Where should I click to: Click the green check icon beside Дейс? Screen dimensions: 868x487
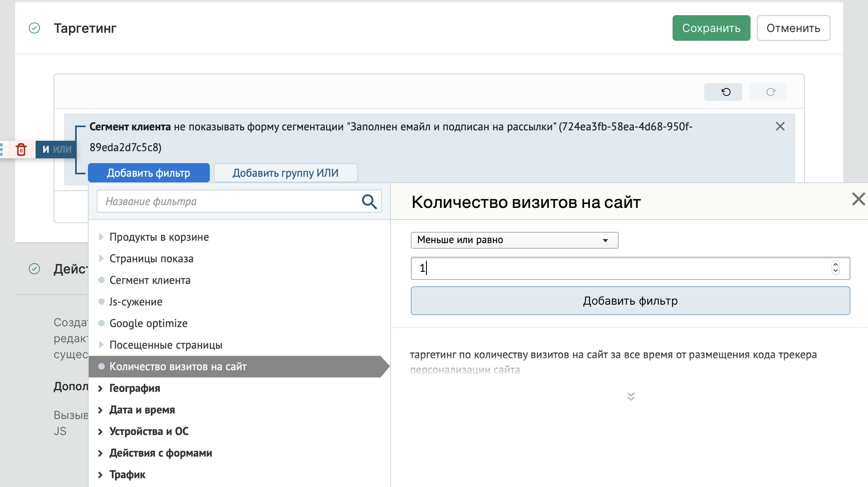34,269
